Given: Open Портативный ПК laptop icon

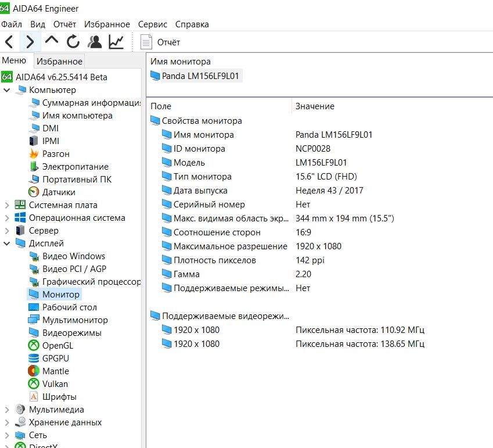Looking at the screenshot, I should [x=34, y=180].
